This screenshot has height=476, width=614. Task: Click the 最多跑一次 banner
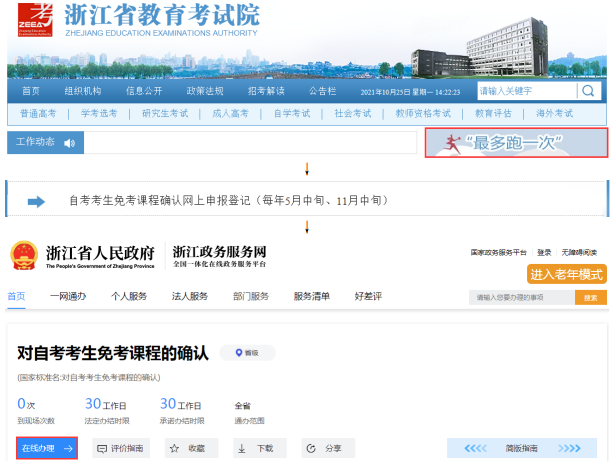(x=516, y=143)
